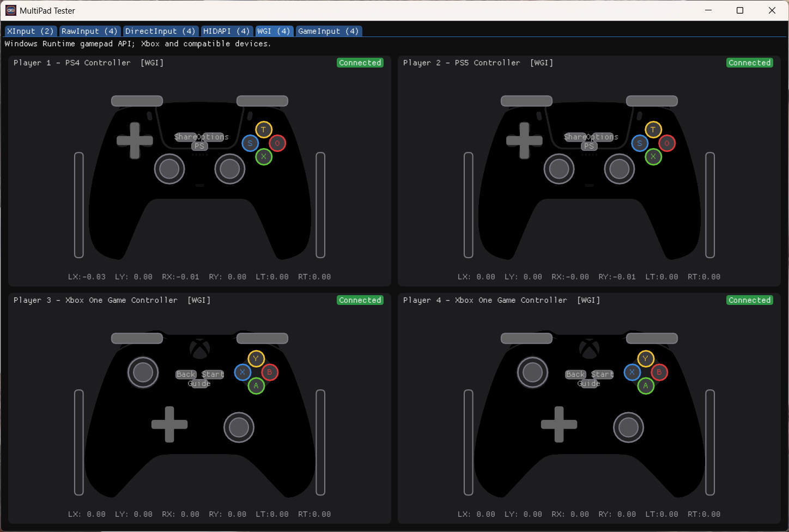The height and width of the screenshot is (532, 789).
Task: Click the 'Player 2 - PS5 Controller [WGI]' title
Action: click(478, 63)
